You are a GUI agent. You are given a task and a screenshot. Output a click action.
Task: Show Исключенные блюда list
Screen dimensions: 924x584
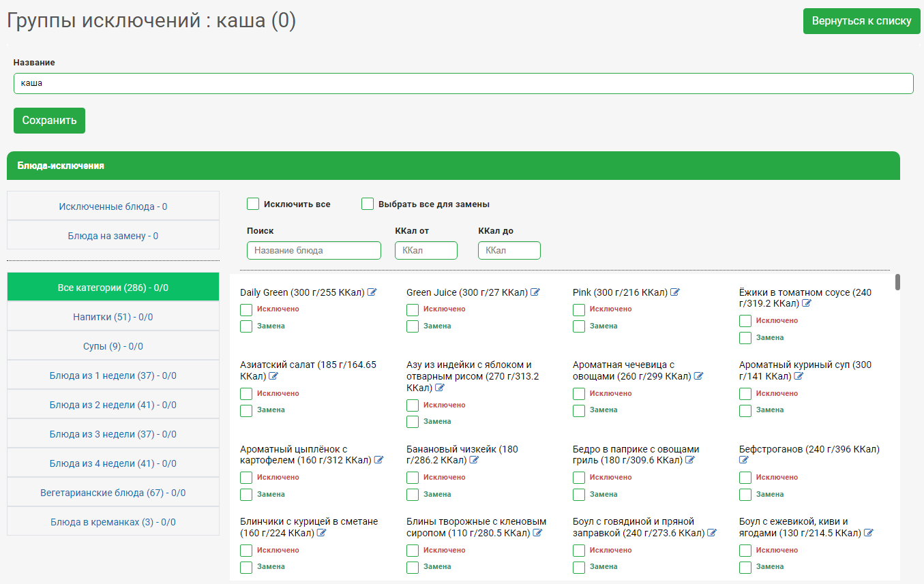pos(113,206)
